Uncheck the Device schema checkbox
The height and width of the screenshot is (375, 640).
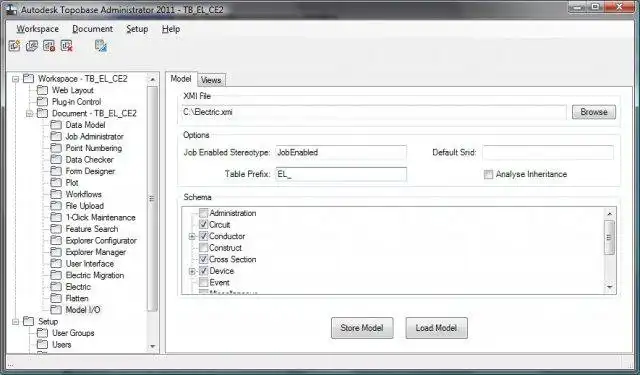[x=203, y=271]
